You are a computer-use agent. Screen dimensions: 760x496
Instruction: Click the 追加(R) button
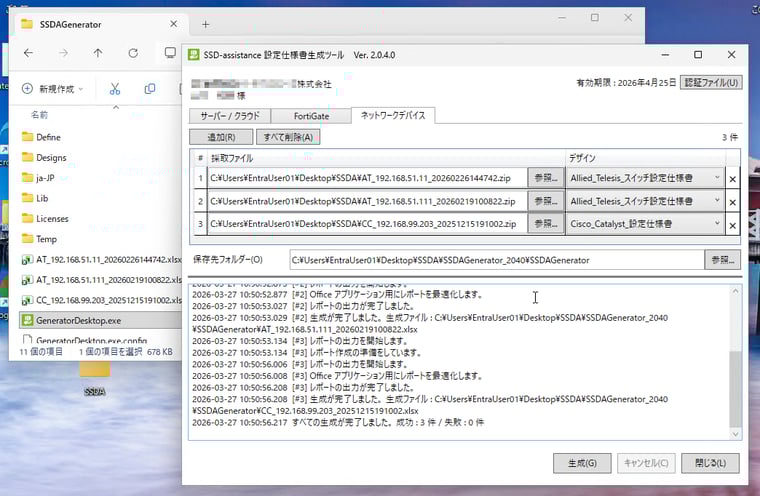[x=221, y=137]
